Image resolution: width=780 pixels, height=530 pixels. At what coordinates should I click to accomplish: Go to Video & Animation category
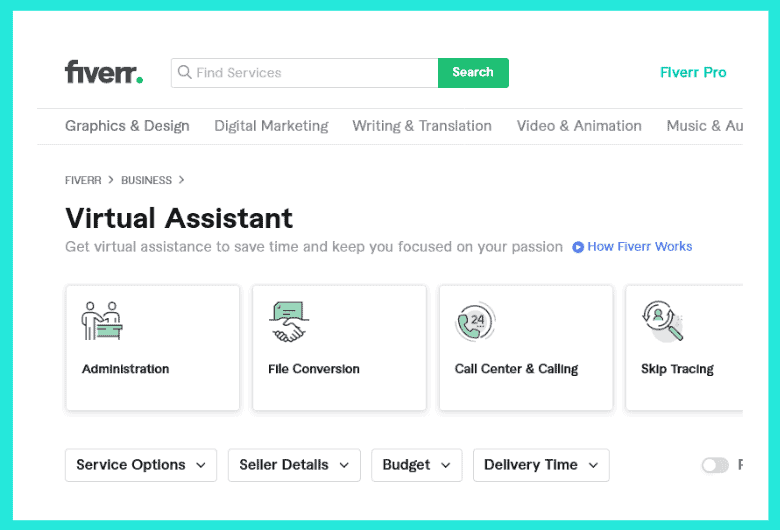click(579, 126)
